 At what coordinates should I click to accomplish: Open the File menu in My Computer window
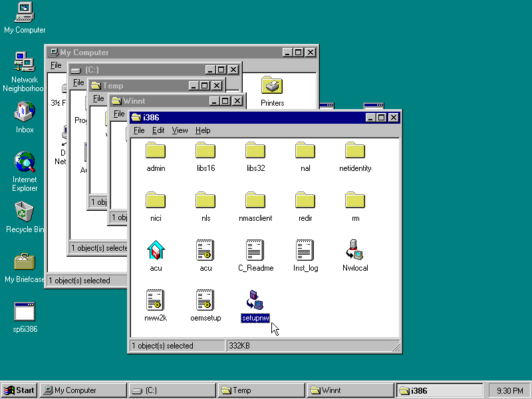[56, 65]
